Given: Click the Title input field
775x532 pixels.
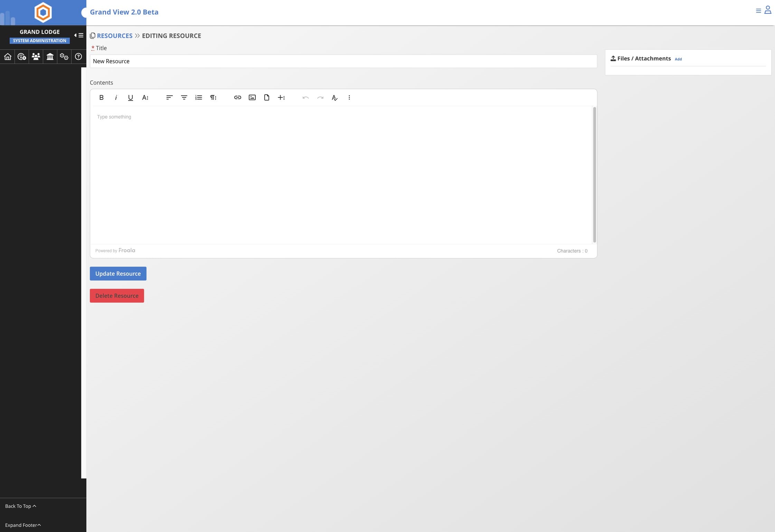Looking at the screenshot, I should point(343,61).
